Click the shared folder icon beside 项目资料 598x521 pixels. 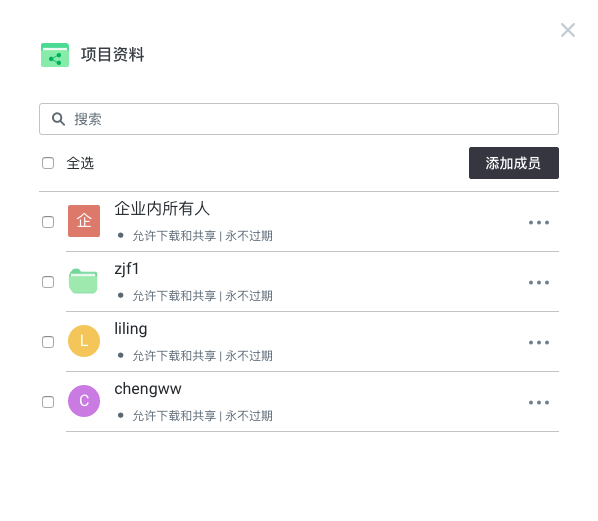point(55,55)
